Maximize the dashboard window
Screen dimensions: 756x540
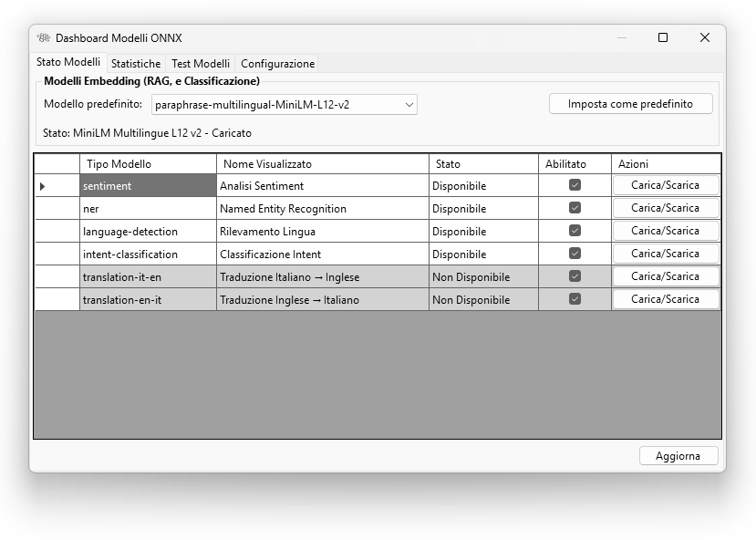click(663, 37)
